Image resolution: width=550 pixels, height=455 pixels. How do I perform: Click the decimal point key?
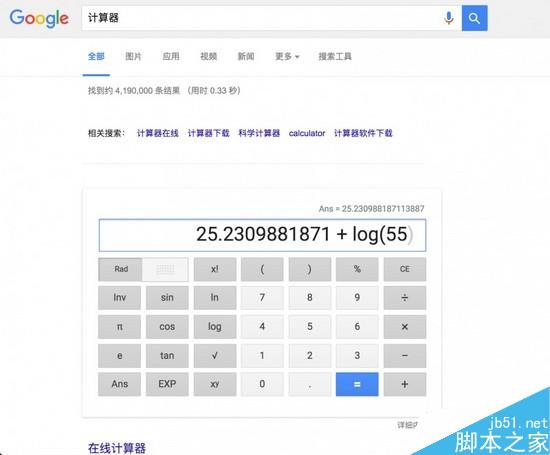point(310,384)
